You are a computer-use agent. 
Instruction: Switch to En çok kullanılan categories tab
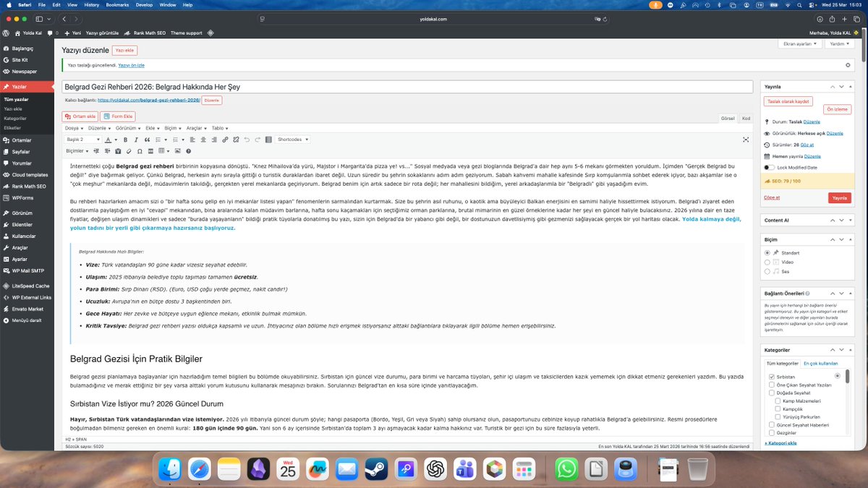[820, 364]
